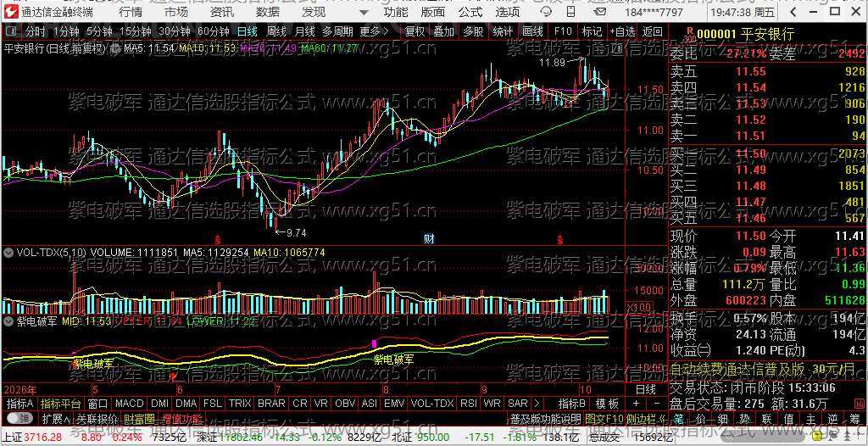Open the 资讯 menu
Image resolution: width=868 pixels, height=446 pixels.
click(222, 12)
